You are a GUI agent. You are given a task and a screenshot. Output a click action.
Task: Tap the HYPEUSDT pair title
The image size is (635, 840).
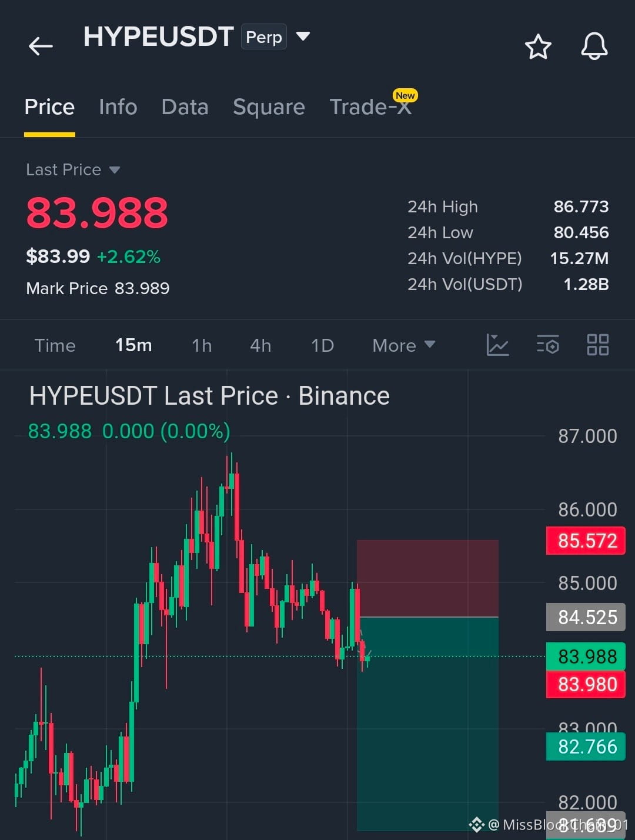pyautogui.click(x=159, y=36)
